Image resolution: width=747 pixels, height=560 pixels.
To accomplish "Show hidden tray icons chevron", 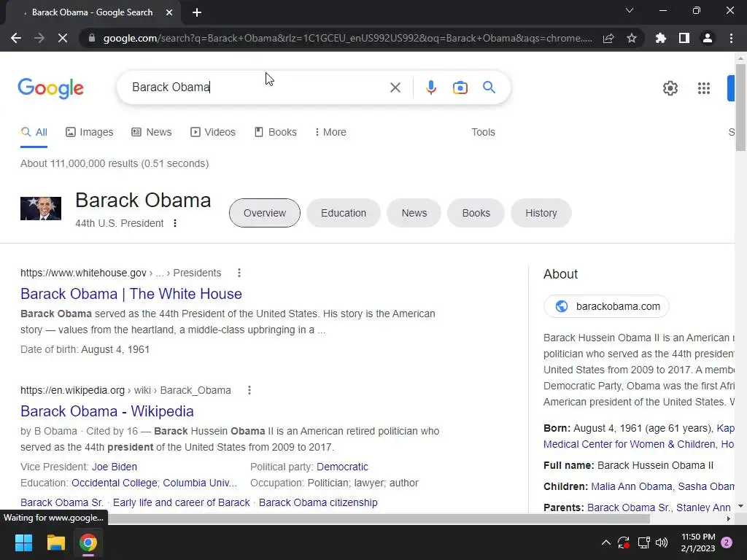I will [x=606, y=542].
